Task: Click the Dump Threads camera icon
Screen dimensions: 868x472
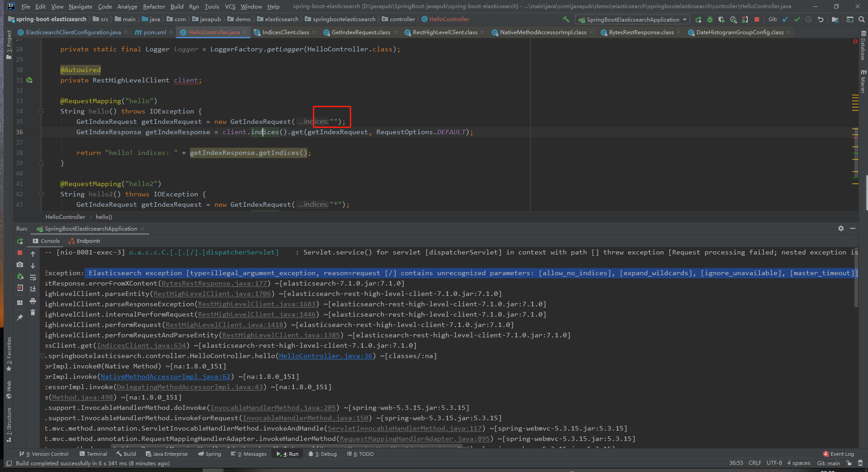Action: (20, 265)
